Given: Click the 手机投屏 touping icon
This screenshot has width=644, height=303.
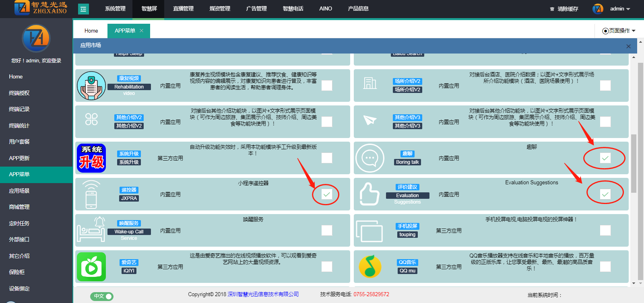Looking at the screenshot, I should 370,231.
